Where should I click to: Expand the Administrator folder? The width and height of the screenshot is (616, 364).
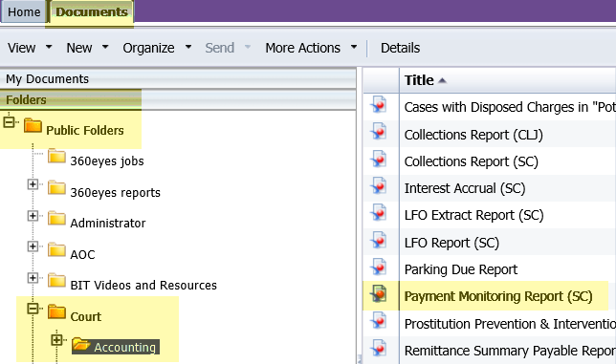tap(33, 216)
